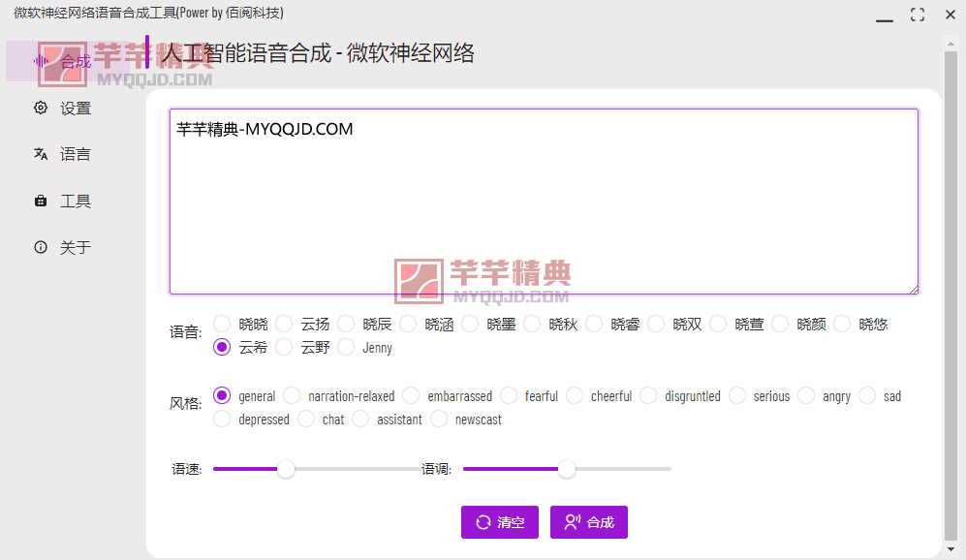Image resolution: width=966 pixels, height=560 pixels.
Task: Select the 晓辰 voice
Action: [346, 324]
